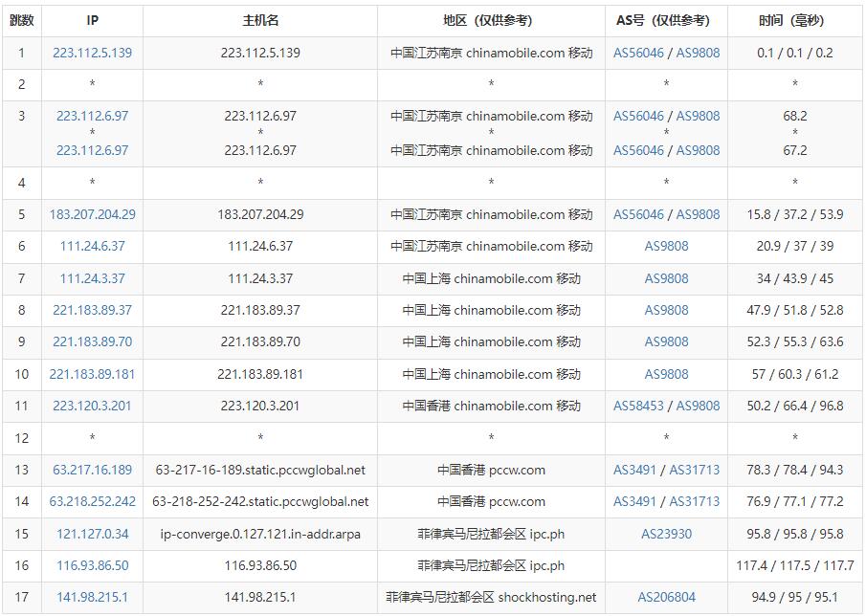The width and height of the screenshot is (866, 616).
Task: Open the AS206804 link
Action: [x=667, y=597]
